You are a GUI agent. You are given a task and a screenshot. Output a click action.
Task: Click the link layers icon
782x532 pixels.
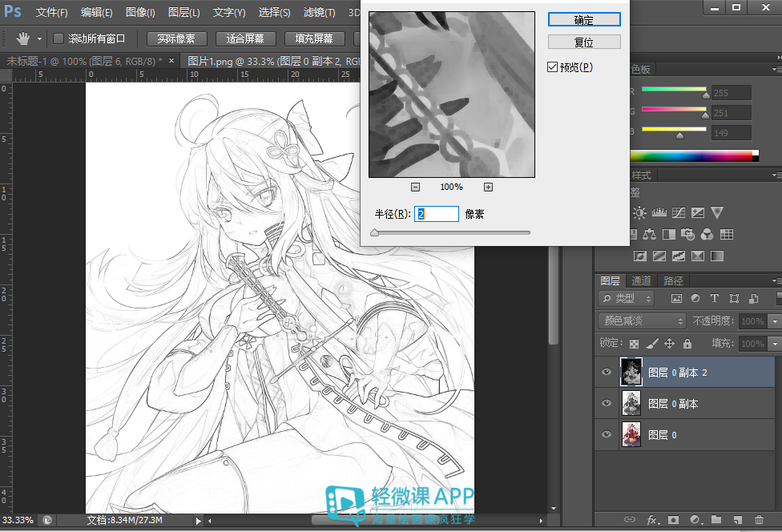click(x=630, y=519)
